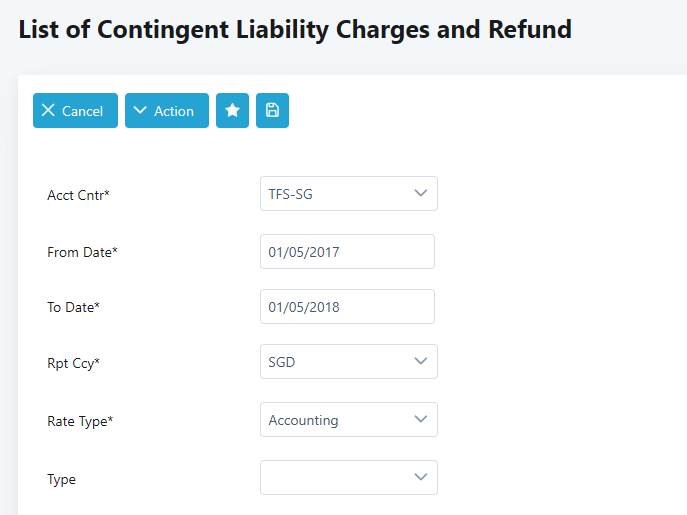Open the Action menu by its label
This screenshot has height=515, width=687.
pos(174,111)
